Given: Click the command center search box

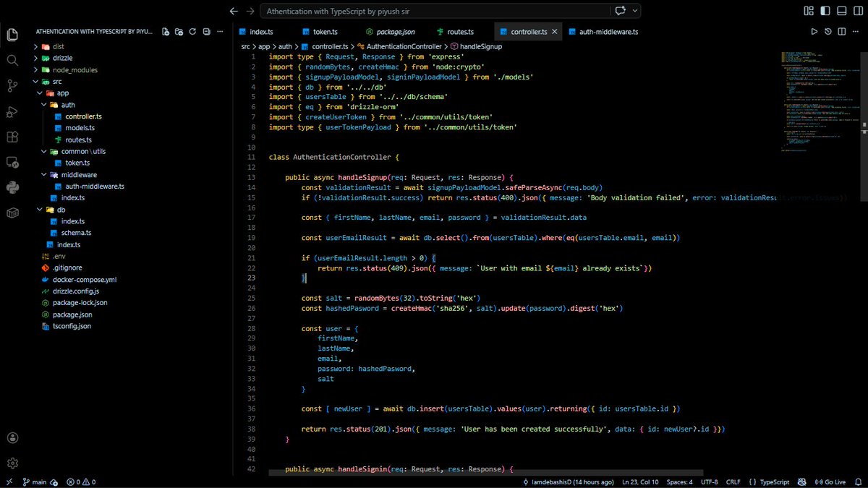Looking at the screenshot, I should coord(434,11).
